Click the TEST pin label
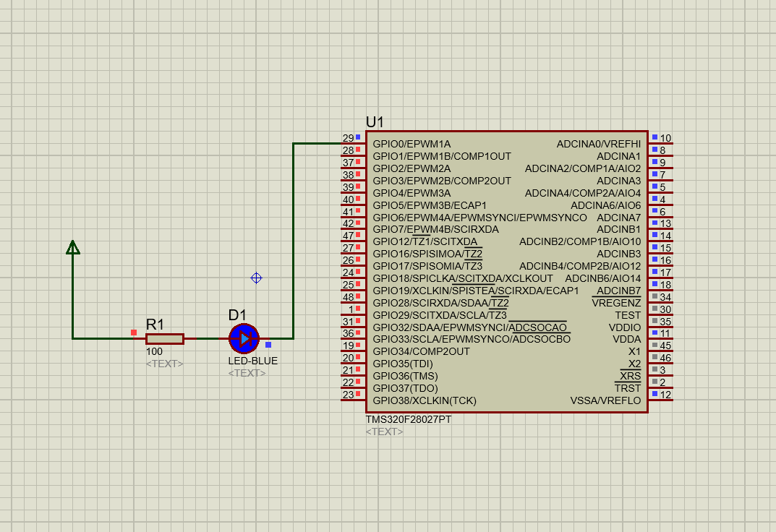 coord(628,315)
